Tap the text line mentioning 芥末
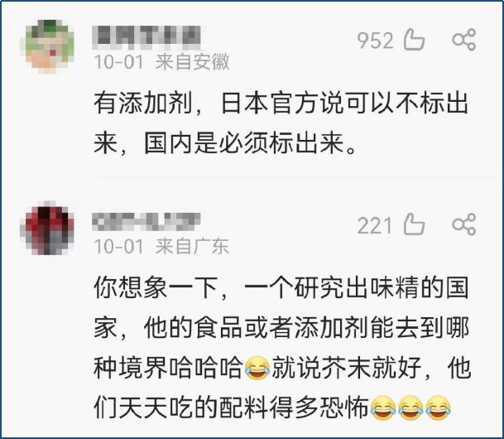The height and width of the screenshot is (439, 504). pos(282,368)
